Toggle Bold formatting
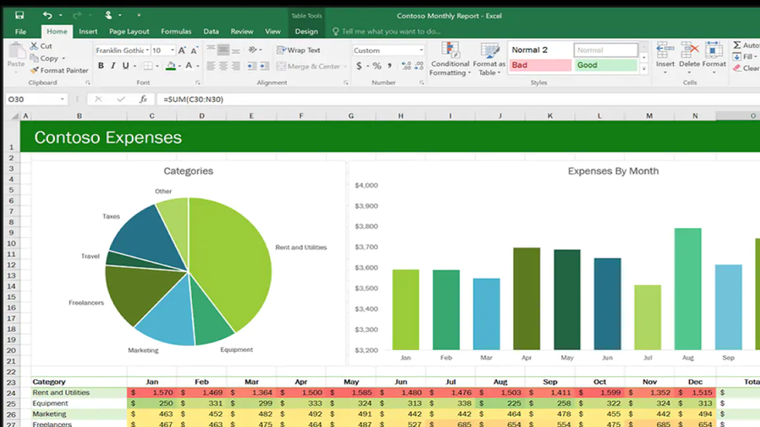This screenshot has height=427, width=760. point(101,66)
